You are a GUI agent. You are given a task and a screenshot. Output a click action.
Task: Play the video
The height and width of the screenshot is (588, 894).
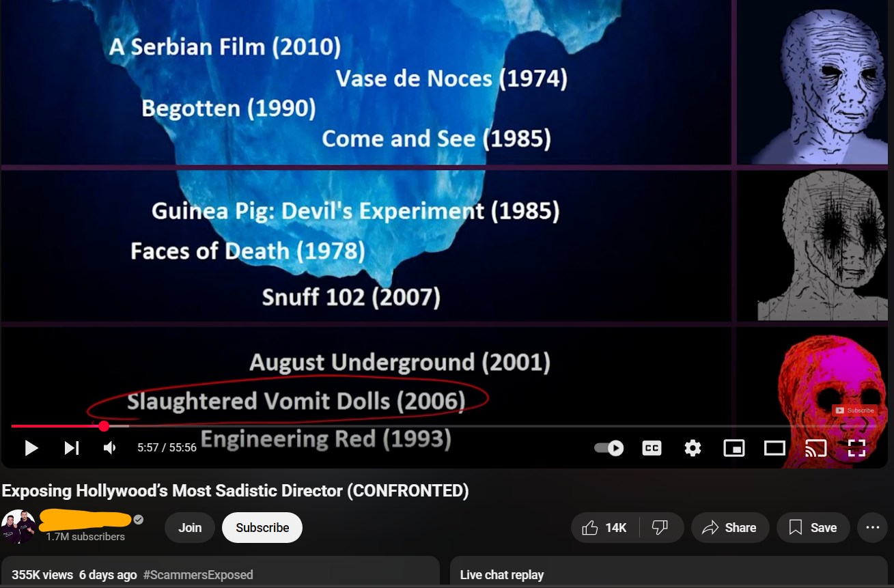tap(31, 448)
